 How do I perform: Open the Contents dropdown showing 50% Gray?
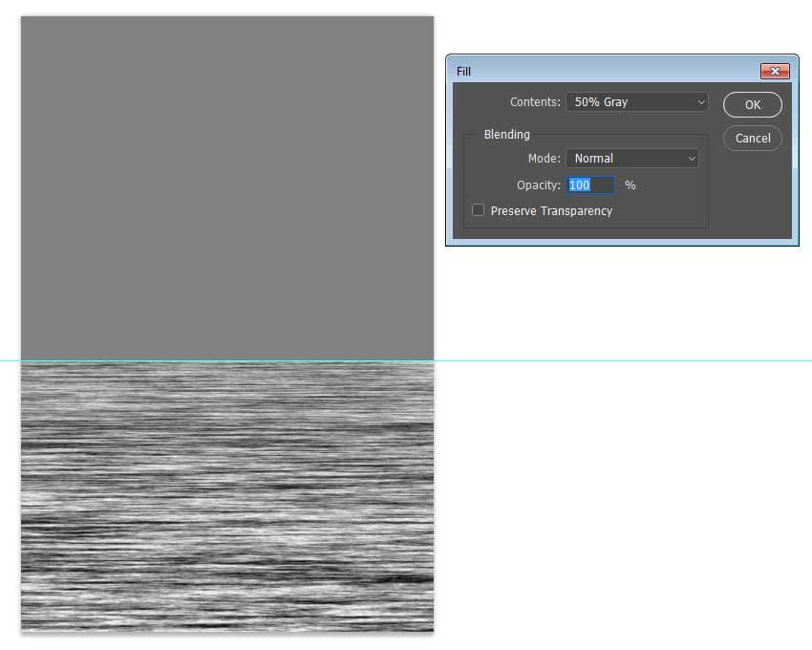tap(636, 102)
